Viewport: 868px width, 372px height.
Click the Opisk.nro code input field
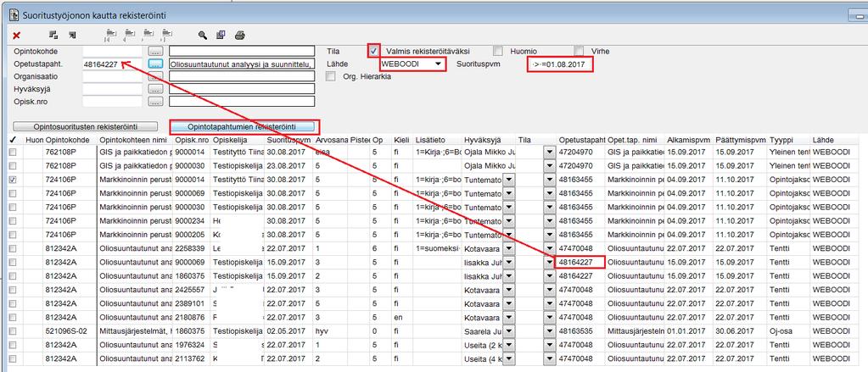[x=112, y=102]
